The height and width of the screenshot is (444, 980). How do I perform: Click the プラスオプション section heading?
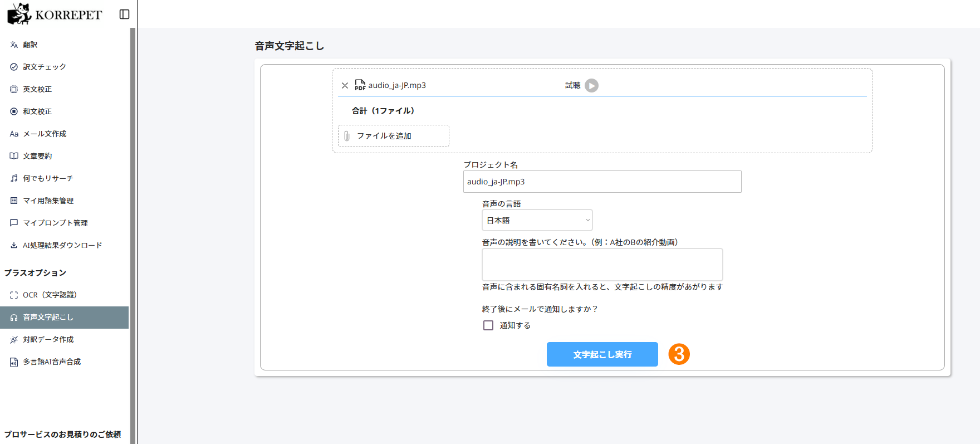point(35,273)
